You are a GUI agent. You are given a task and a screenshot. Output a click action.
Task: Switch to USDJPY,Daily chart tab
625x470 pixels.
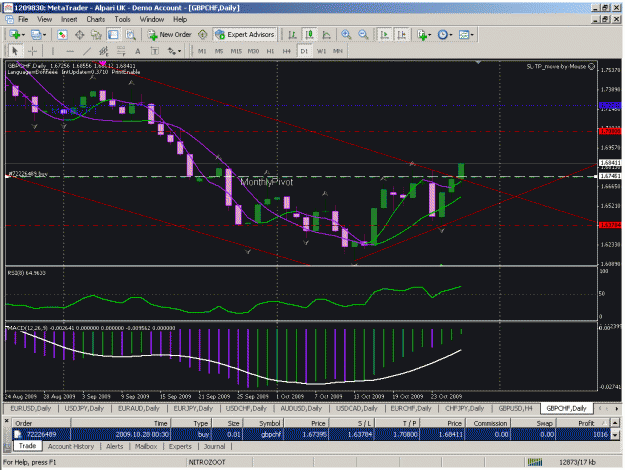tap(84, 409)
